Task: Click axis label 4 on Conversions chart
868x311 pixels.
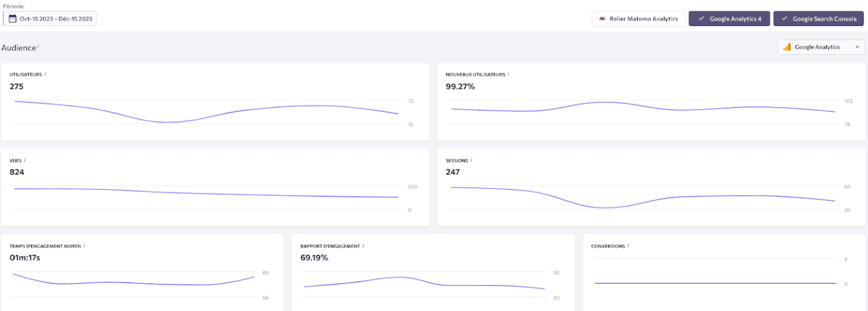Action: pos(845,259)
